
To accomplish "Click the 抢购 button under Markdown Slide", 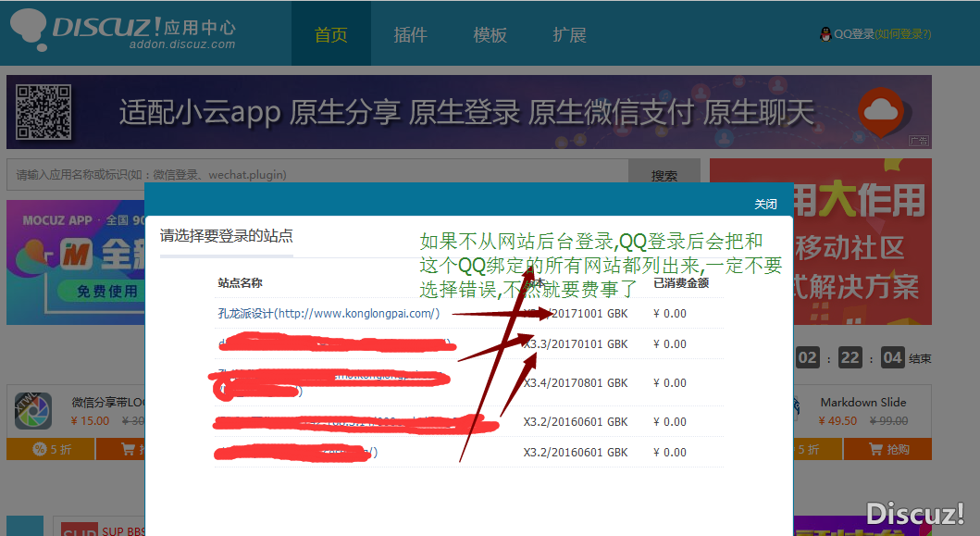I will click(x=887, y=449).
